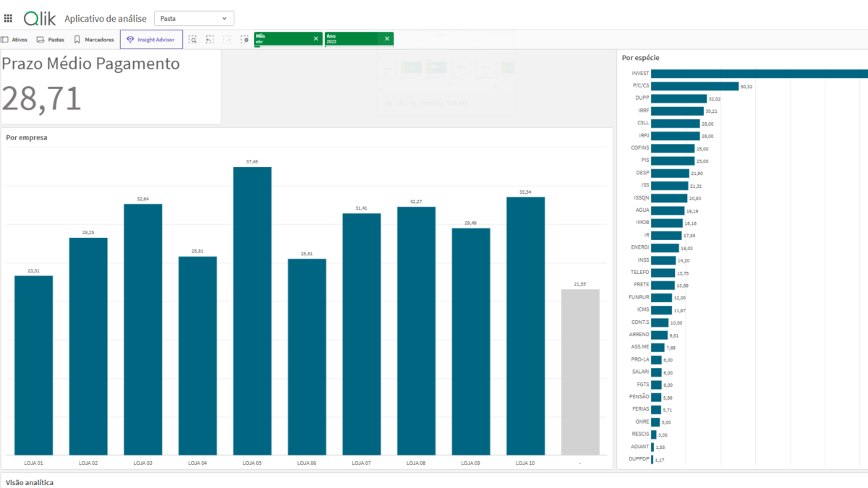Open the app launcher grid icon

coord(9,18)
